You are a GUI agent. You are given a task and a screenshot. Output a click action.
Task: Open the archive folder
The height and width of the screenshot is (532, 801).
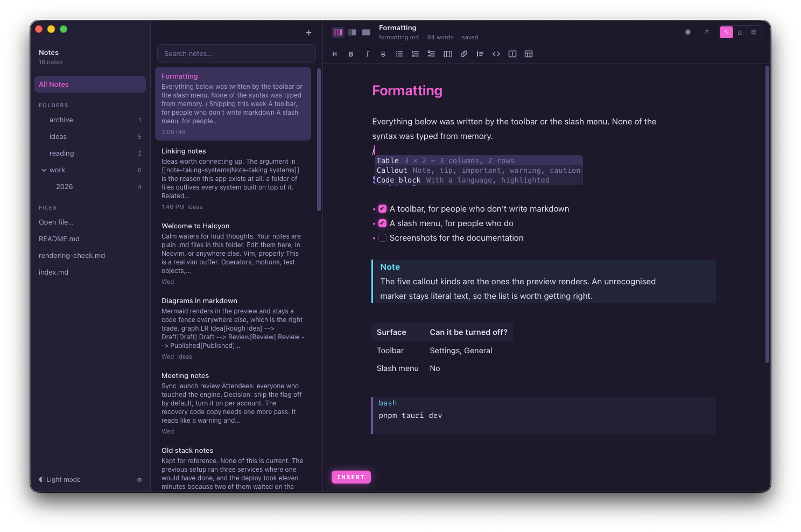click(x=90, y=120)
